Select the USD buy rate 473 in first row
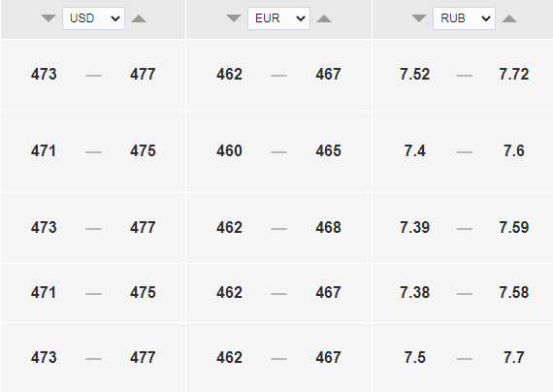Image resolution: width=553 pixels, height=392 pixels. pyautogui.click(x=44, y=75)
